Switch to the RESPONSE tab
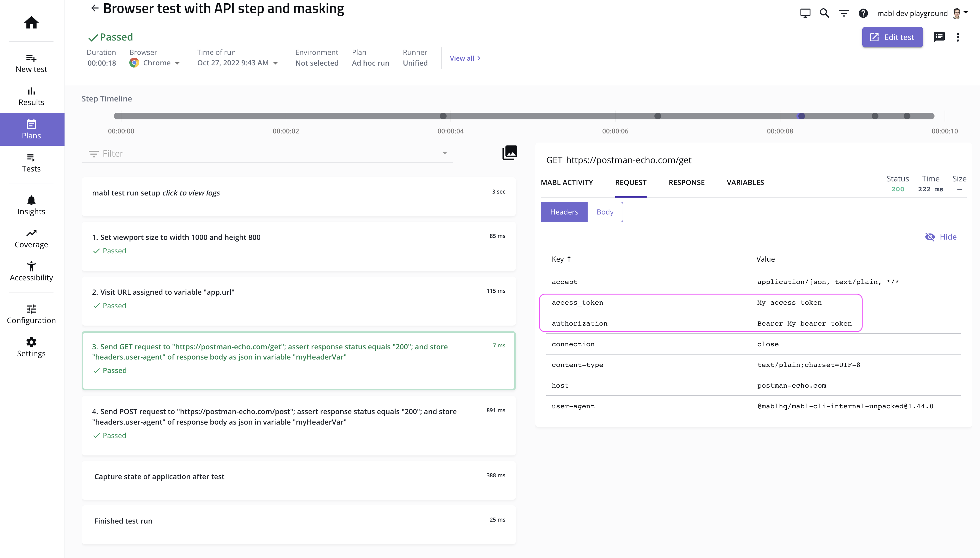 click(x=686, y=183)
